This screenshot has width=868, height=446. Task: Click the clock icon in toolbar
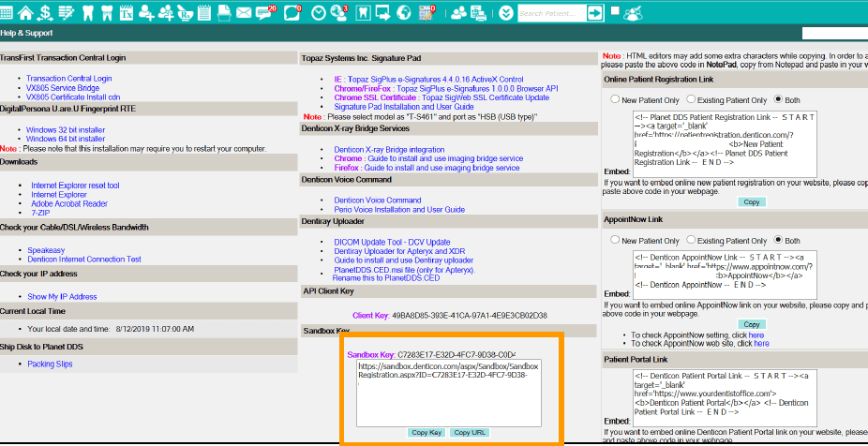319,12
